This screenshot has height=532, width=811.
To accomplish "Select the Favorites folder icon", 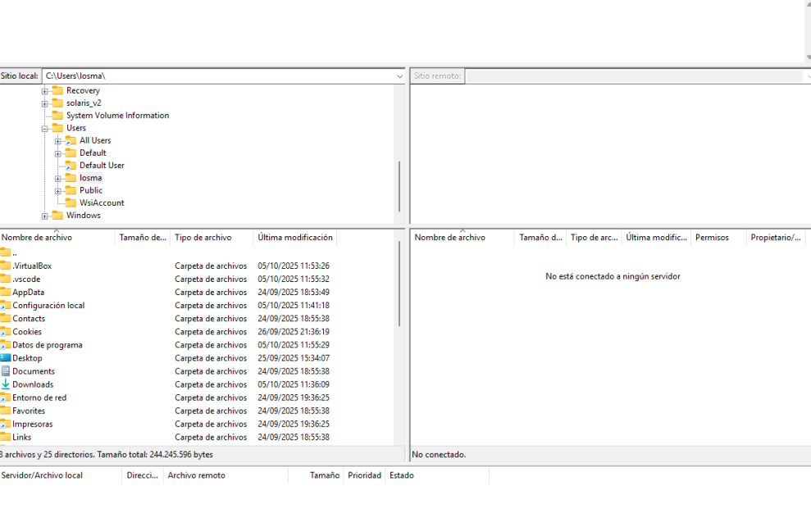I will point(6,411).
